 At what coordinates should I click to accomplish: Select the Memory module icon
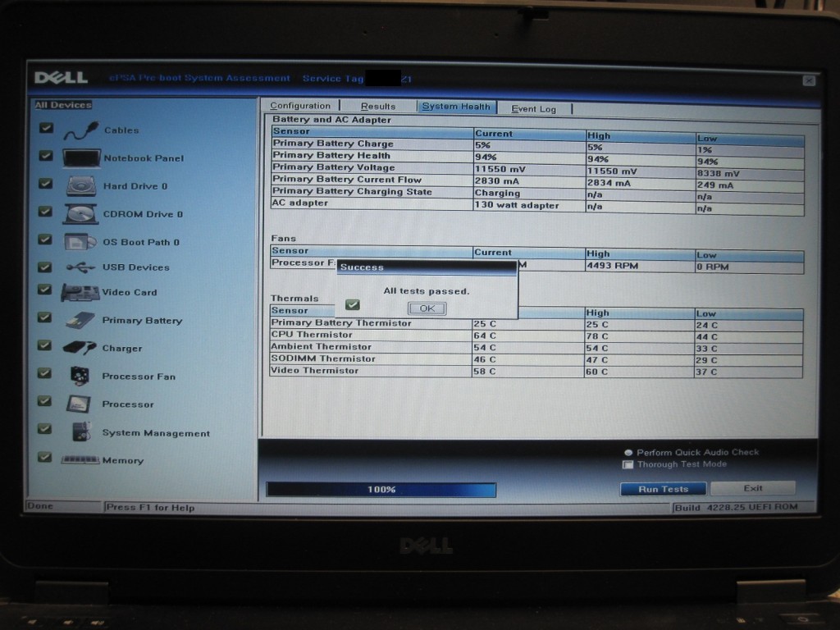[x=80, y=459]
